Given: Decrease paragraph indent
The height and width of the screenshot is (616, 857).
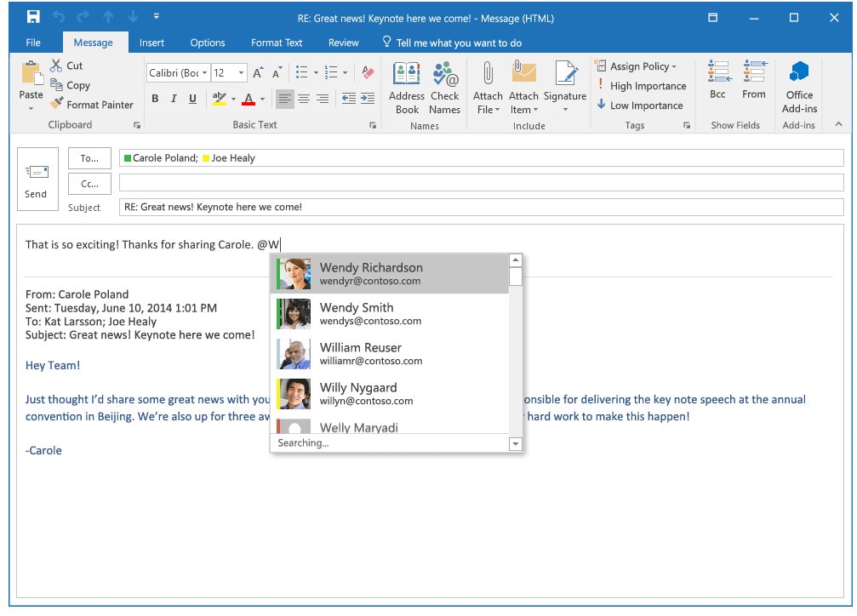Looking at the screenshot, I should [x=349, y=99].
